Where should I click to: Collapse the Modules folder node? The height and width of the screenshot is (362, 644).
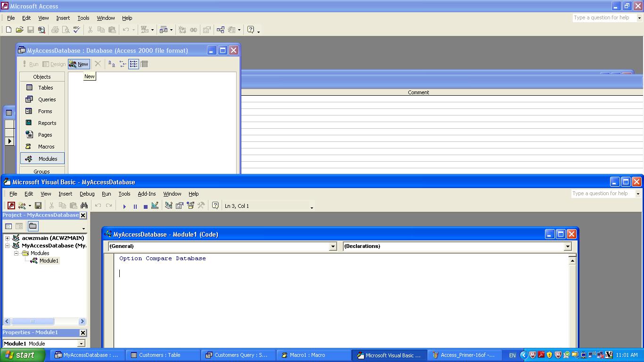coord(16,253)
